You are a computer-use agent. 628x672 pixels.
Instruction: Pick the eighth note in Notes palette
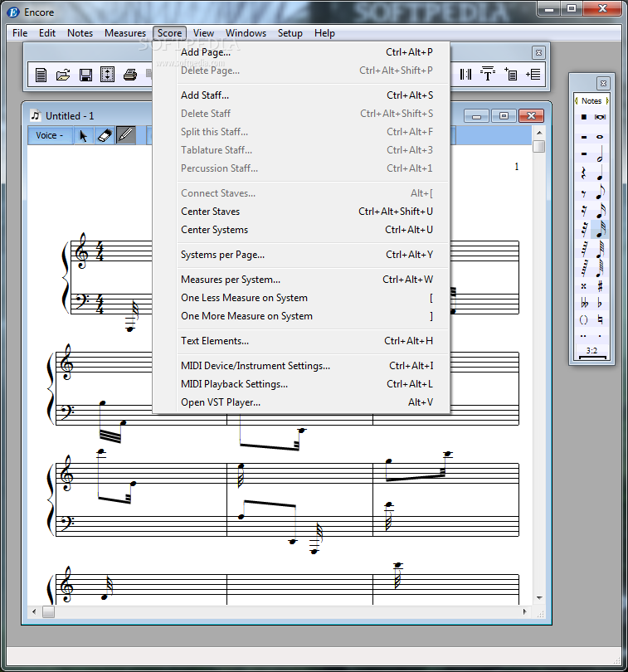click(x=600, y=192)
